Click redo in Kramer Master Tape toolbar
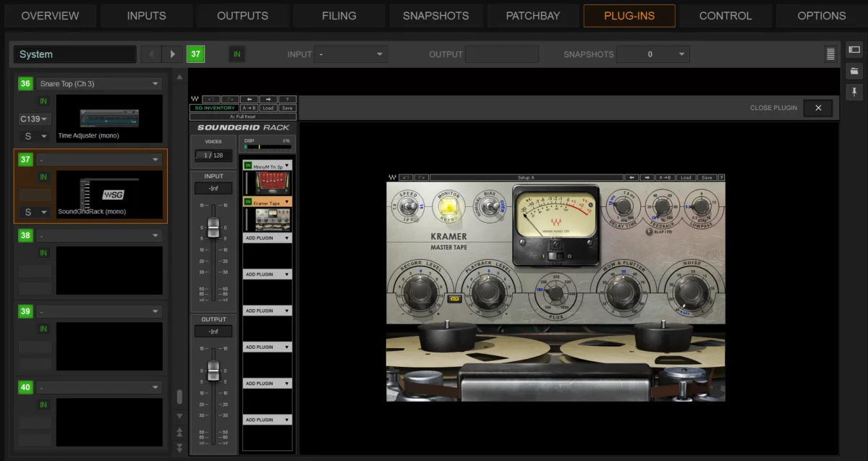 pos(422,177)
